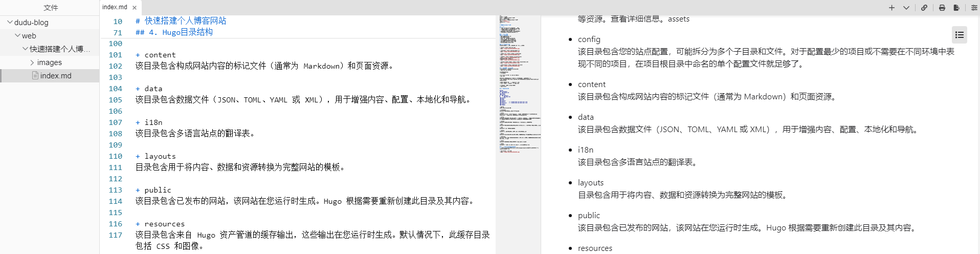Click the 文件 panel header

point(51,8)
